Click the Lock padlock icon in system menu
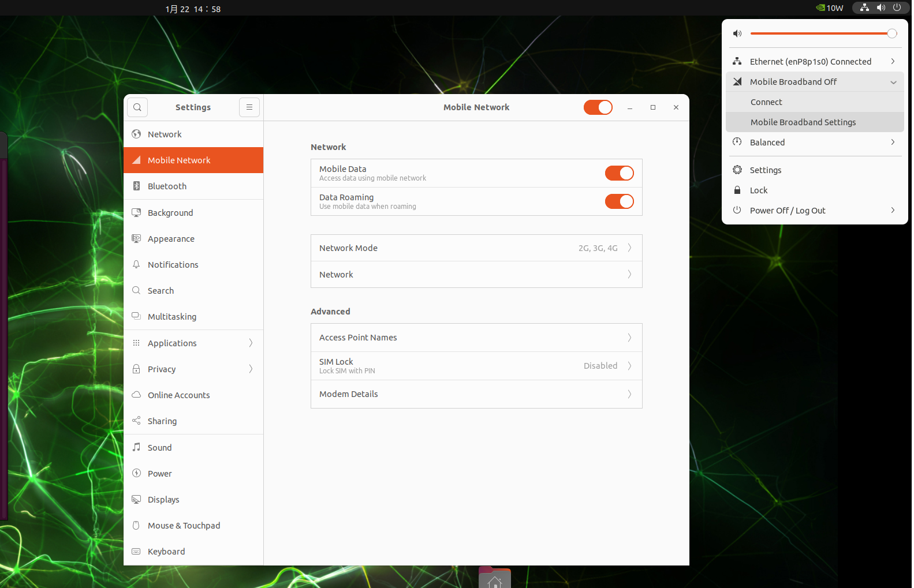This screenshot has width=914, height=588. [x=737, y=190]
